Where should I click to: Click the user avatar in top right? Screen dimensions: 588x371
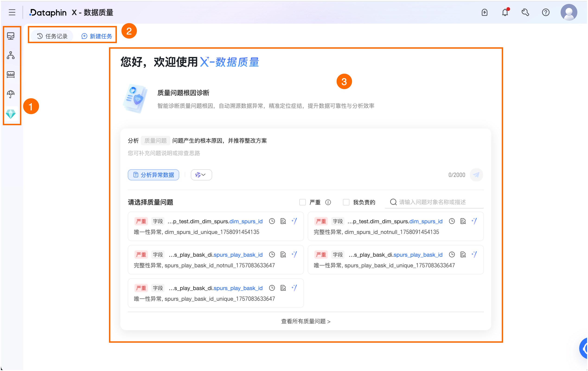point(569,12)
